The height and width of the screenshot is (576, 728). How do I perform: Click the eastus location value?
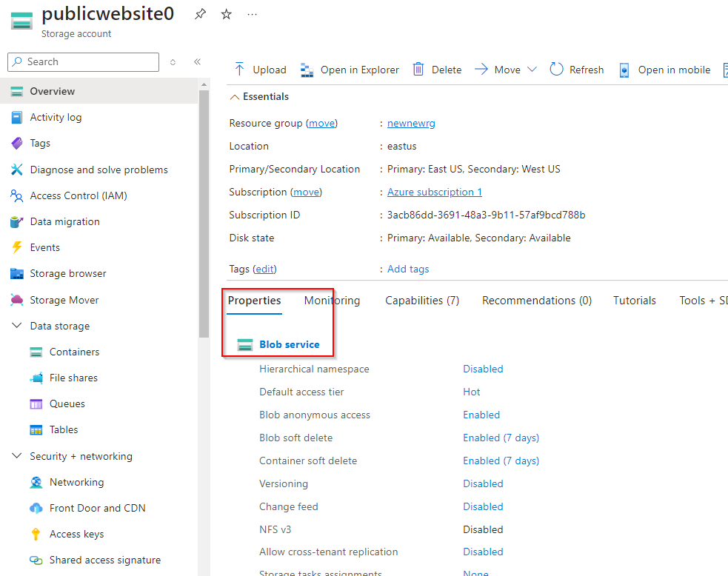point(401,146)
